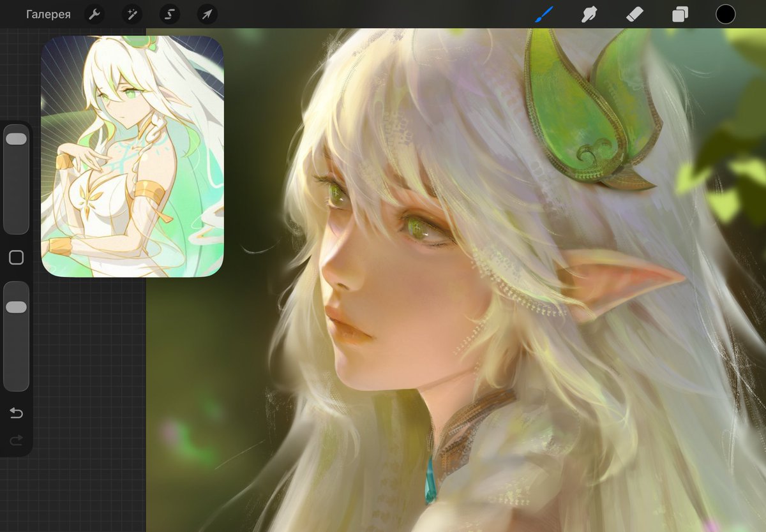This screenshot has width=766, height=532.
Task: Click the brush size slider handle
Action: pyautogui.click(x=16, y=138)
